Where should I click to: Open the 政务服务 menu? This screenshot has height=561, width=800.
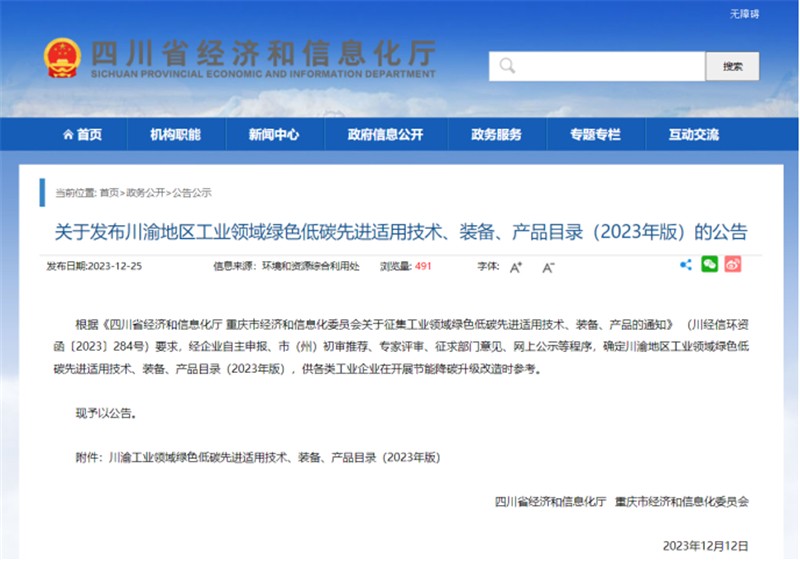tap(496, 135)
